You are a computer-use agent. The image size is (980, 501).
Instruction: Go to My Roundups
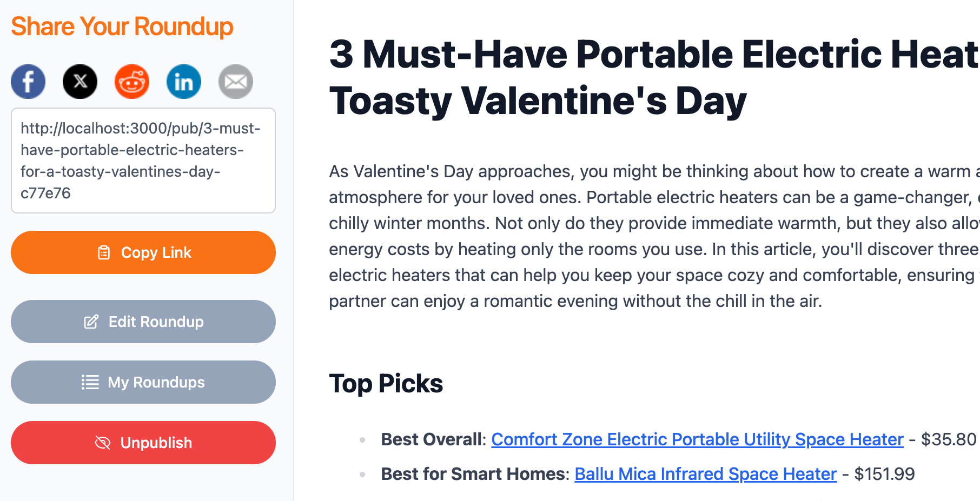point(143,382)
